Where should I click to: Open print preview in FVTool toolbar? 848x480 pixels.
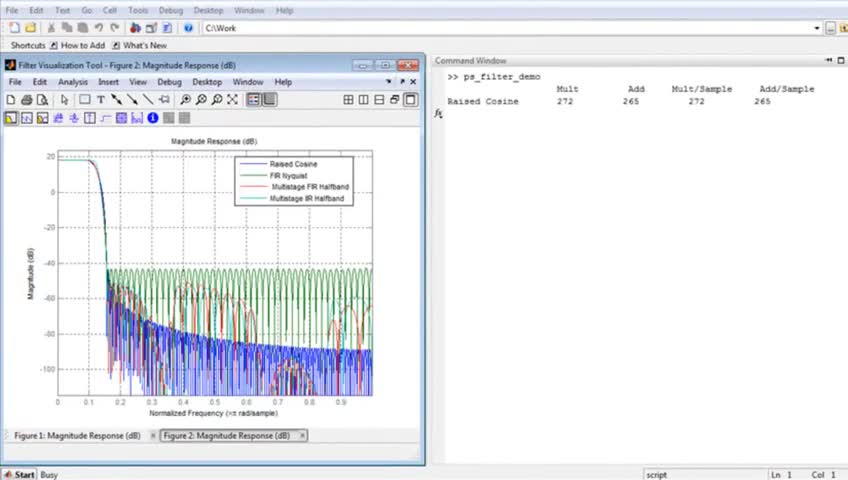click(x=42, y=99)
